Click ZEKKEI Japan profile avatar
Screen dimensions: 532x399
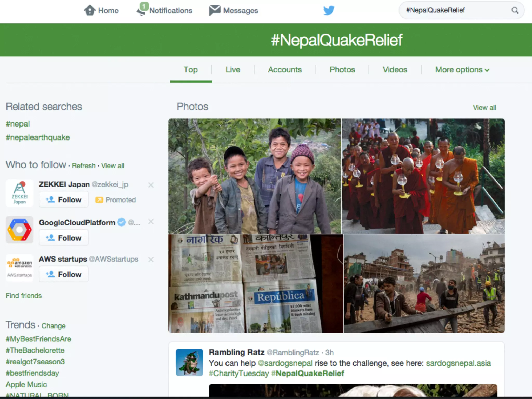(19, 193)
